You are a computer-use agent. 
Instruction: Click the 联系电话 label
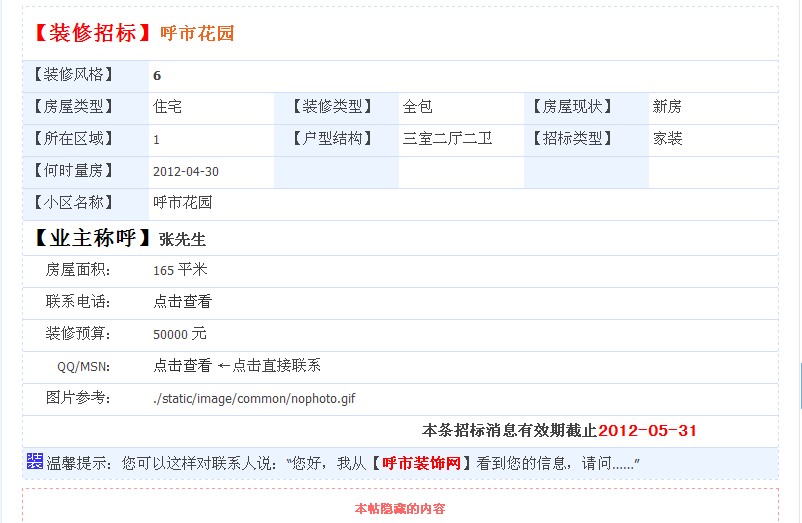78,302
